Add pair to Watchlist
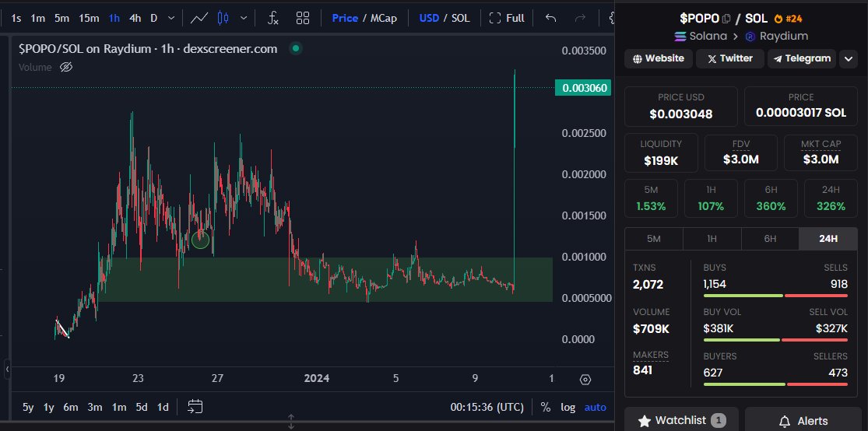 coord(681,420)
